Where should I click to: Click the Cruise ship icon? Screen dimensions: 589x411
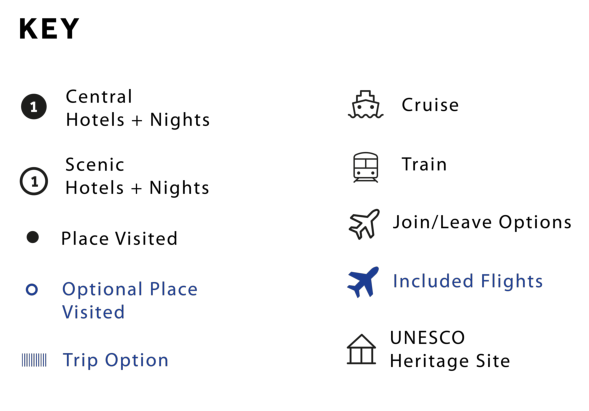(365, 104)
